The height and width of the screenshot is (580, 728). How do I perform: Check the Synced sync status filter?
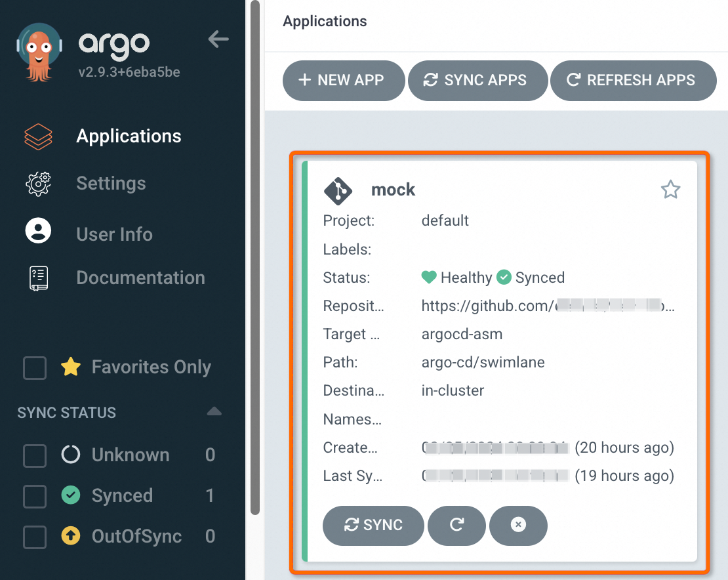(35, 496)
